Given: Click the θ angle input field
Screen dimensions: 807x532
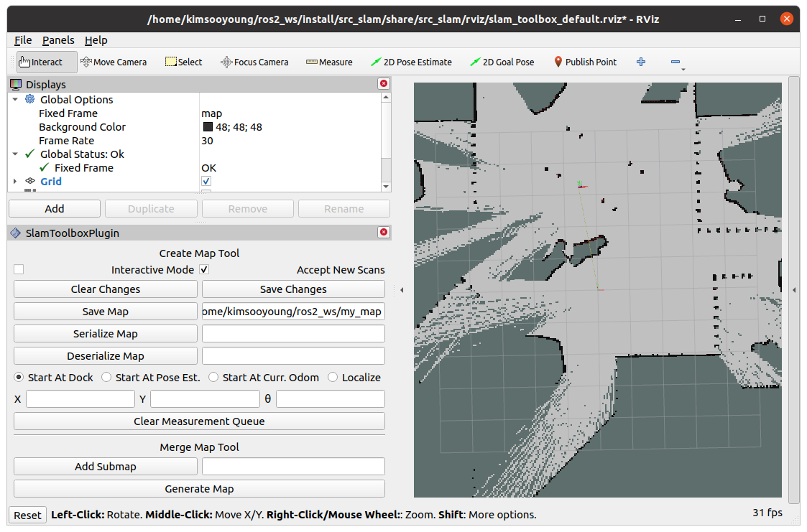Looking at the screenshot, I should (x=331, y=399).
